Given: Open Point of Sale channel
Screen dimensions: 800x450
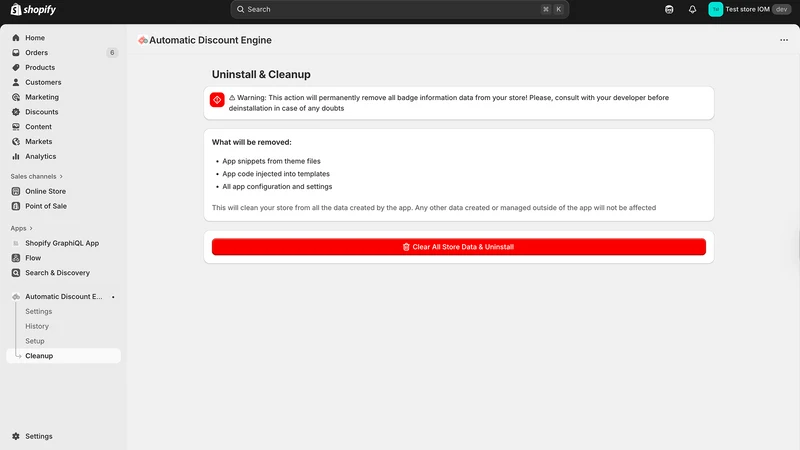Looking at the screenshot, I should 46,206.
